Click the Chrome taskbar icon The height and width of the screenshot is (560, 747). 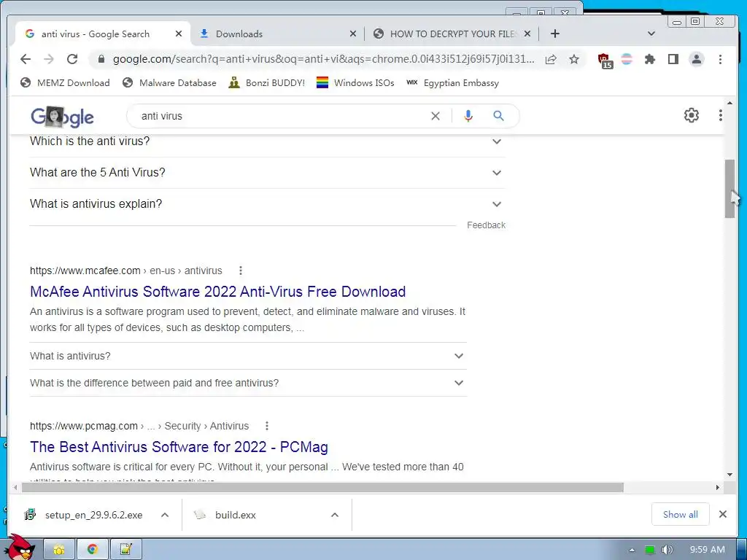pos(93,550)
